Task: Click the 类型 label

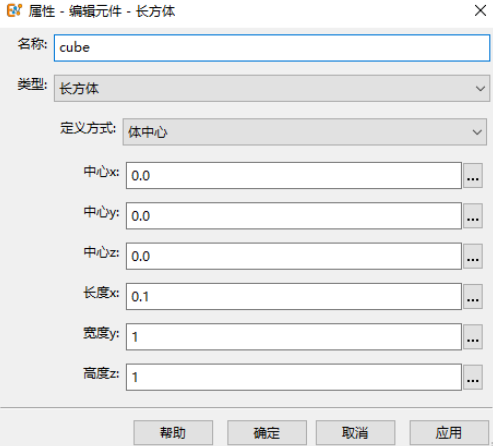Action: click(x=32, y=84)
